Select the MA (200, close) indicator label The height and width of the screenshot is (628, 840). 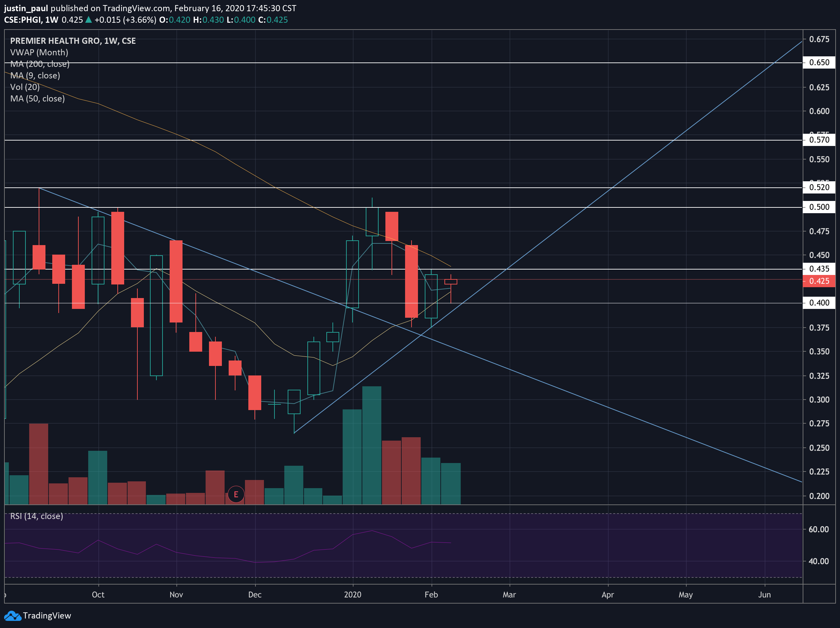click(40, 64)
